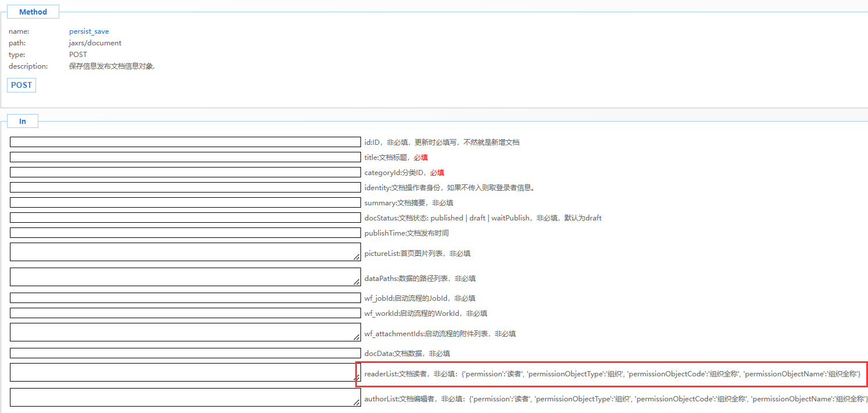Click the description value text
The height and width of the screenshot is (413, 868).
click(112, 66)
